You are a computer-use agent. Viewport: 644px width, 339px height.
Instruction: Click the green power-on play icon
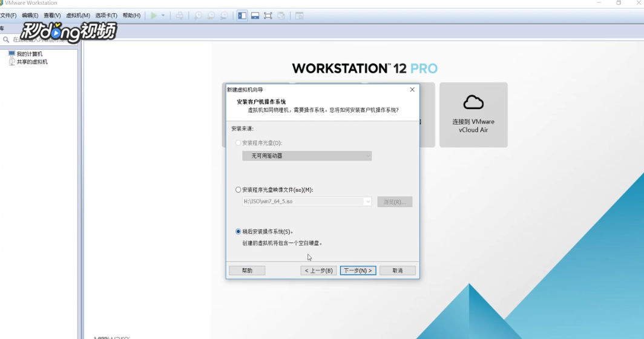click(x=154, y=16)
